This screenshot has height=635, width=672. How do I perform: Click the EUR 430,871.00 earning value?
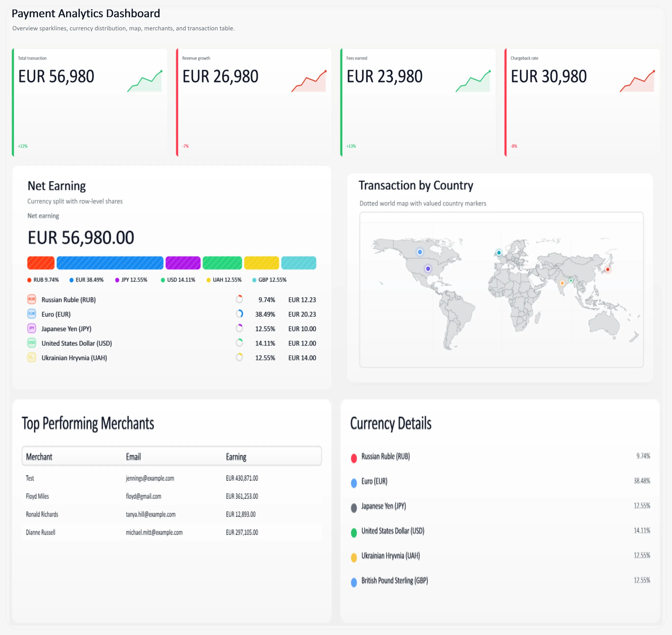(x=242, y=478)
